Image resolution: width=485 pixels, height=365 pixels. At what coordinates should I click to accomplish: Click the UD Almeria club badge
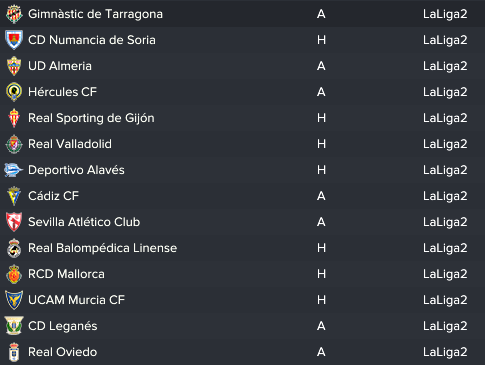tap(14, 66)
